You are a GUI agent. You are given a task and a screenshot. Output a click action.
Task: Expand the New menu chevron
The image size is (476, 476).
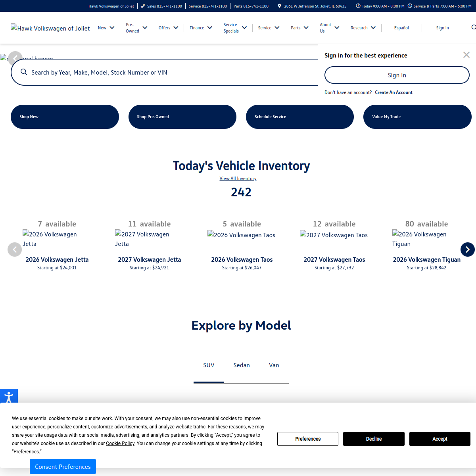click(x=112, y=28)
